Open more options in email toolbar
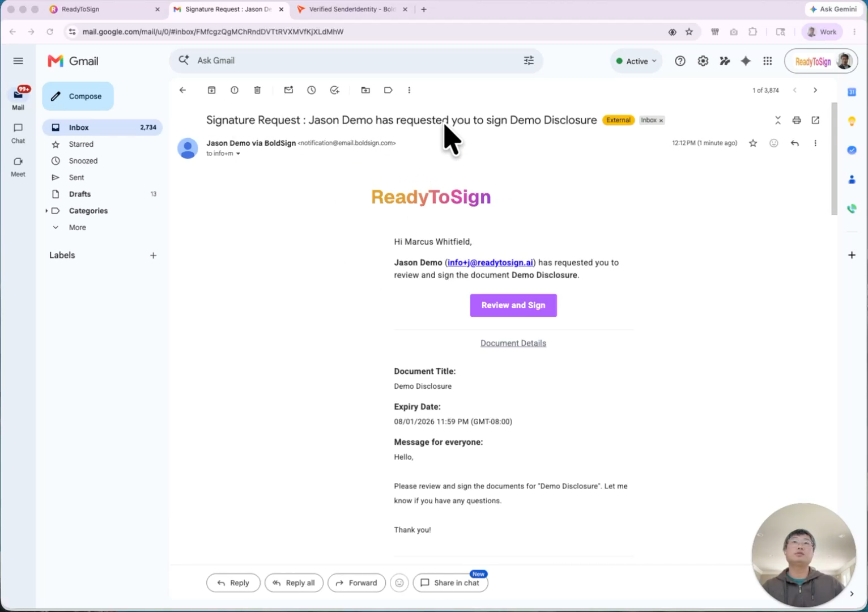This screenshot has height=612, width=868. pos(409,90)
